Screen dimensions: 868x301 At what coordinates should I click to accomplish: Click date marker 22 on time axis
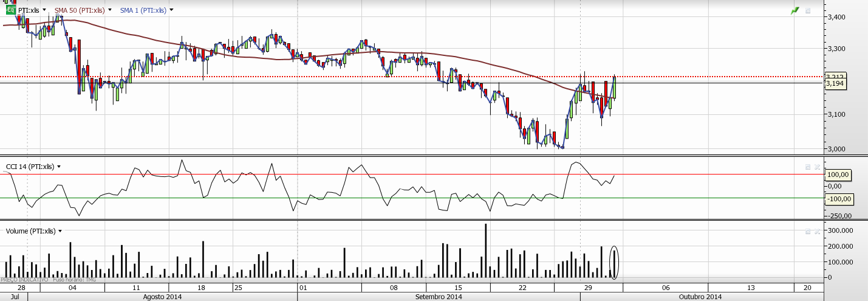(522, 288)
